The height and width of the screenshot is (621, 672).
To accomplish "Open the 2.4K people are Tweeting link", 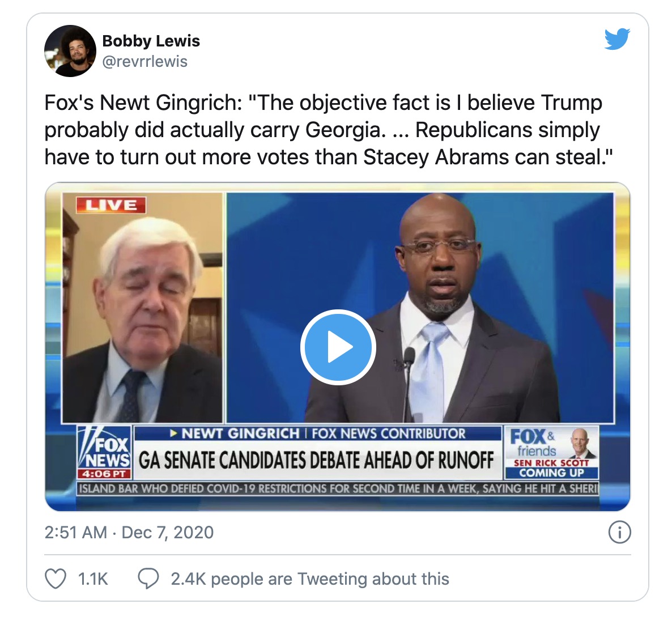I will click(309, 579).
